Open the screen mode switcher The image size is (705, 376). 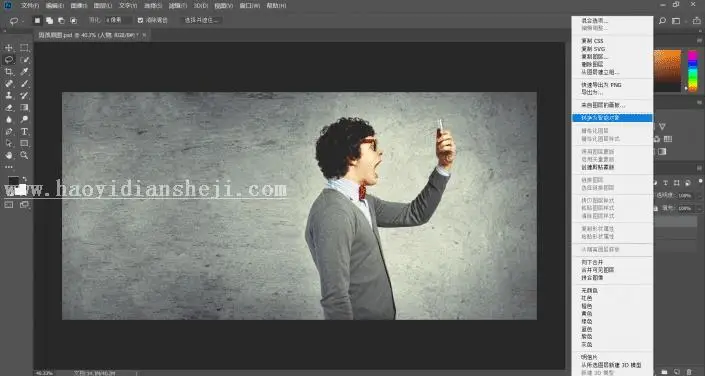coord(24,205)
